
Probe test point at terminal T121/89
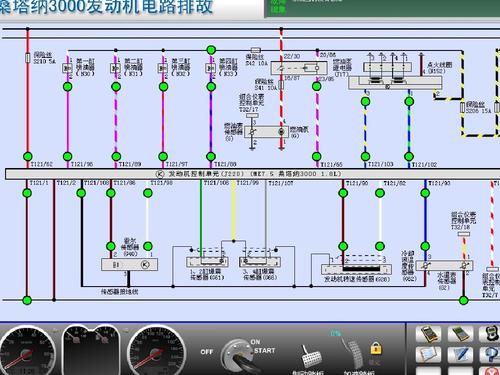[x=116, y=156]
